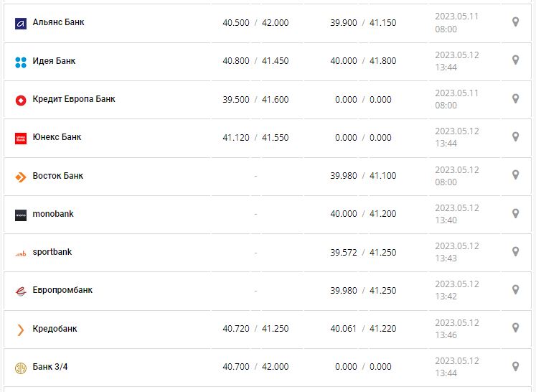This screenshot has height=392, width=536.
Task: Click the Кредобанк orange chevron logo
Action: [x=20, y=330]
